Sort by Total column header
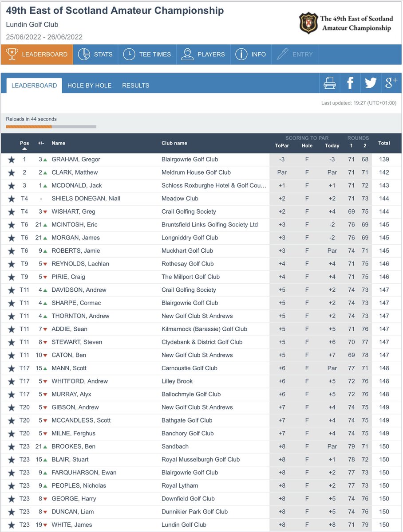 [x=384, y=143]
